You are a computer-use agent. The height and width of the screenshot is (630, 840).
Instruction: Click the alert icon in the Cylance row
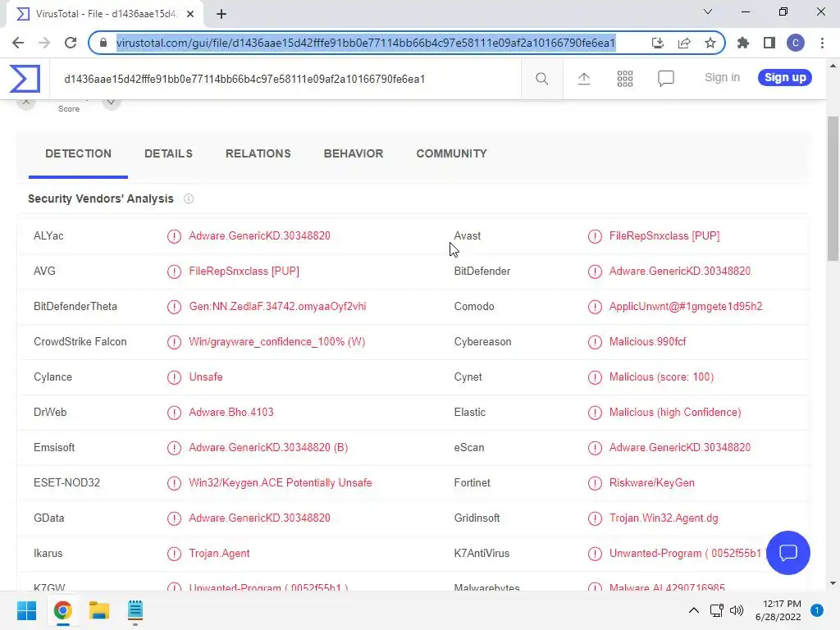174,377
